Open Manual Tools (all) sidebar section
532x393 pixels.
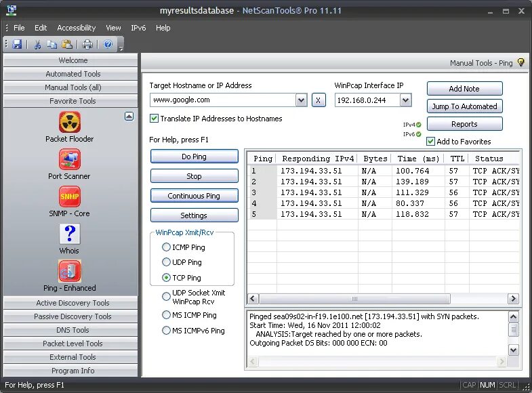pyautogui.click(x=70, y=87)
